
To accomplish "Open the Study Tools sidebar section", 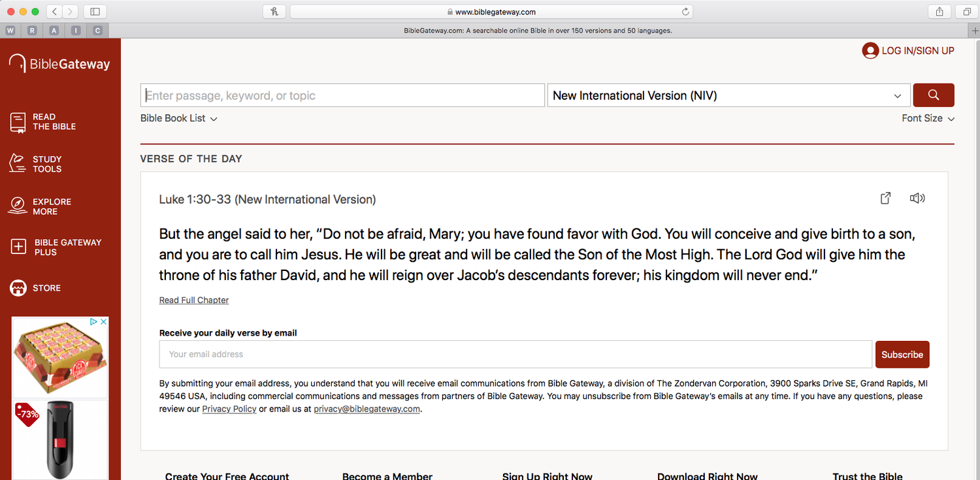I will tap(36, 164).
